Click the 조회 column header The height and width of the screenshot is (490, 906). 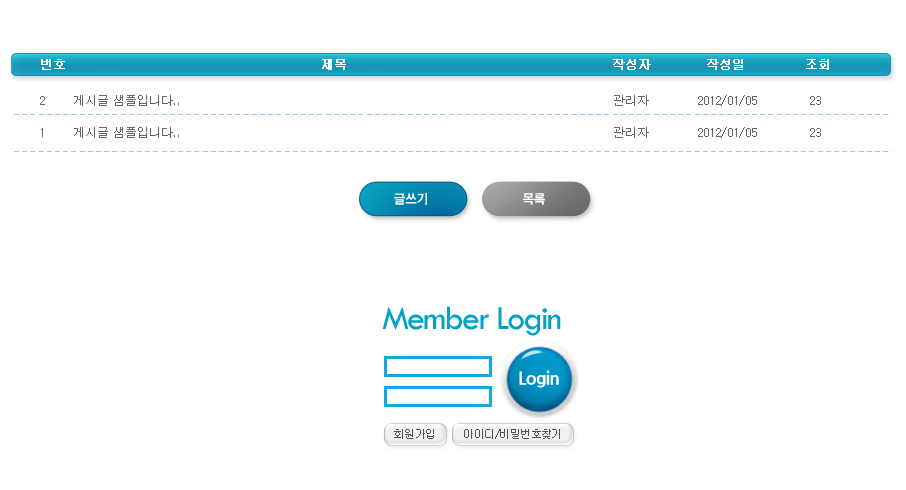pyautogui.click(x=817, y=65)
